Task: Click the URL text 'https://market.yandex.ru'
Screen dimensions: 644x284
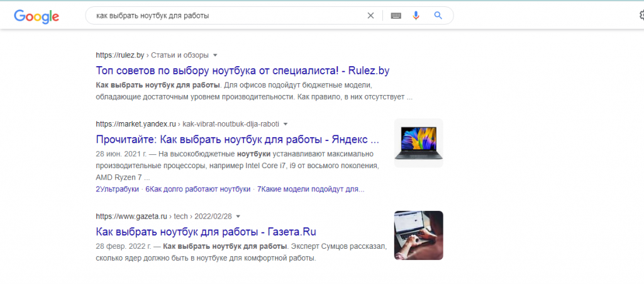Action: tap(136, 123)
